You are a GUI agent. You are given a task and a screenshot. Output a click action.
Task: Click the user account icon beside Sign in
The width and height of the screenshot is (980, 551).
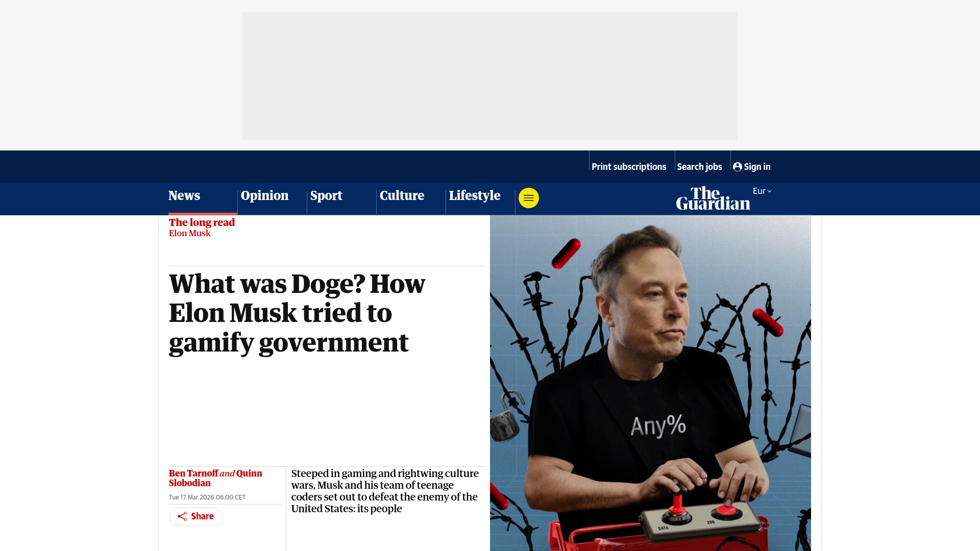737,167
